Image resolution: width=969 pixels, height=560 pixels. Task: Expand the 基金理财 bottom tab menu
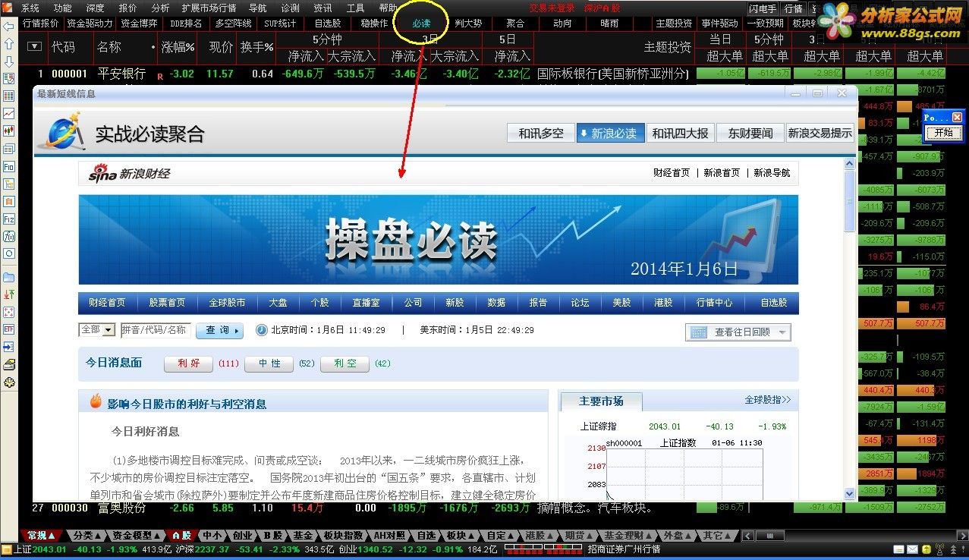[x=628, y=536]
